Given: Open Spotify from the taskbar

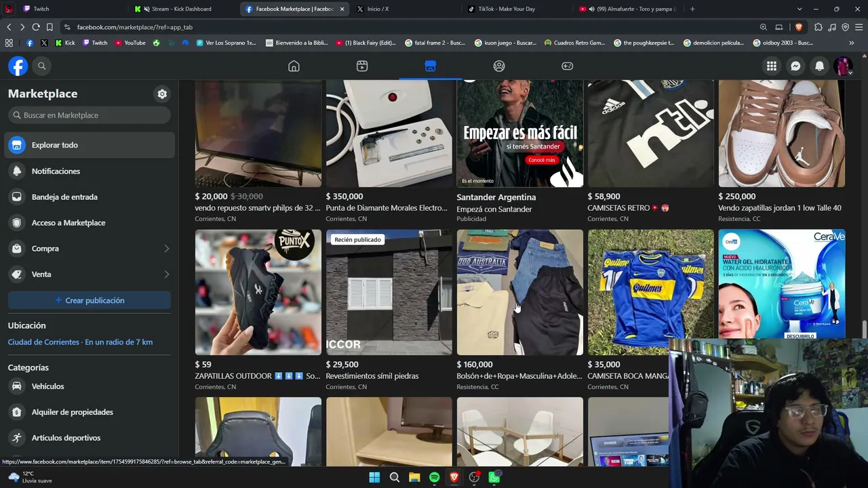Looking at the screenshot, I should point(434,477).
